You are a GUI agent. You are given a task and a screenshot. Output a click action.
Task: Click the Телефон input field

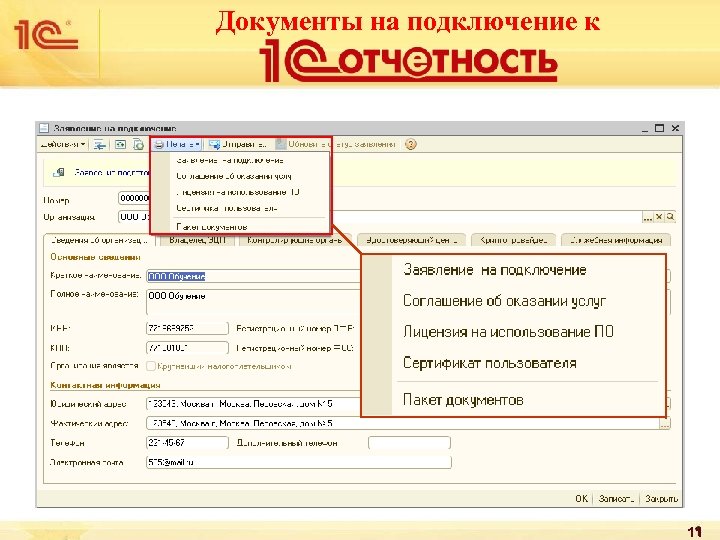point(187,443)
